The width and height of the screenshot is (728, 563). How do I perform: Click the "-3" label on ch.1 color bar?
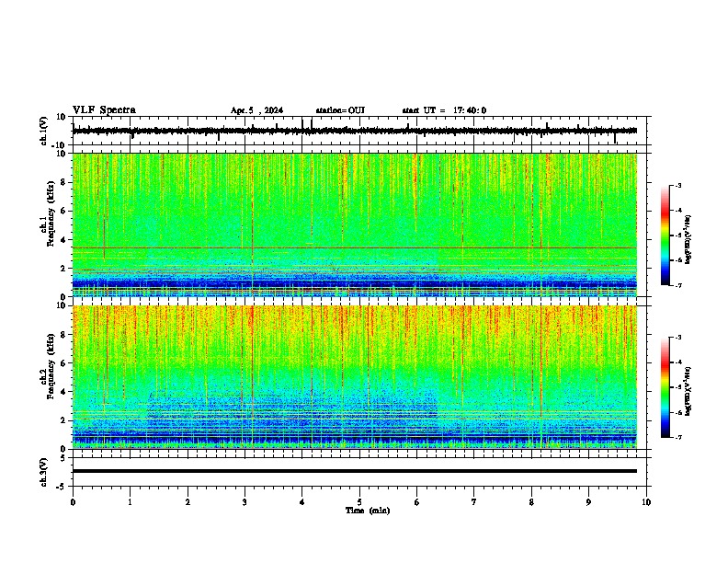[677, 185]
